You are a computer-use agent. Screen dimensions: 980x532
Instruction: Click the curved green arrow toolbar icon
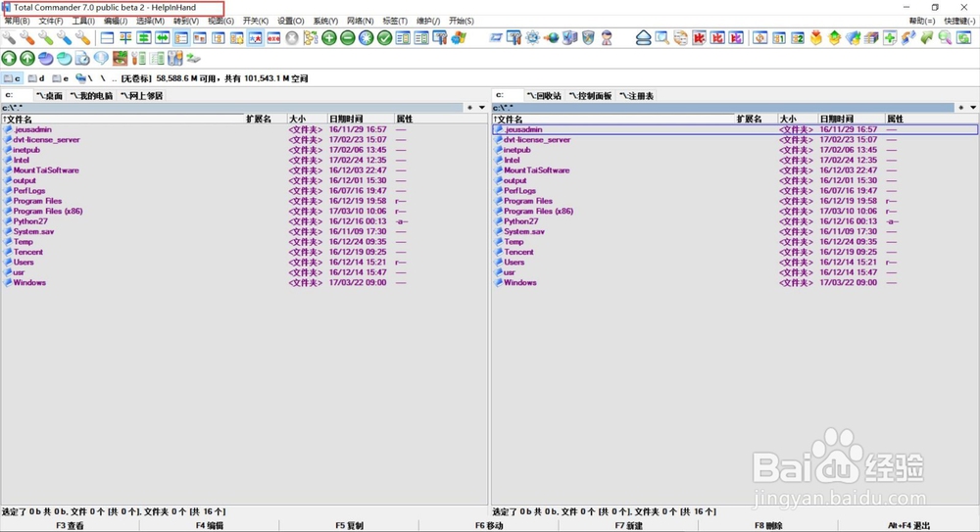point(926,38)
